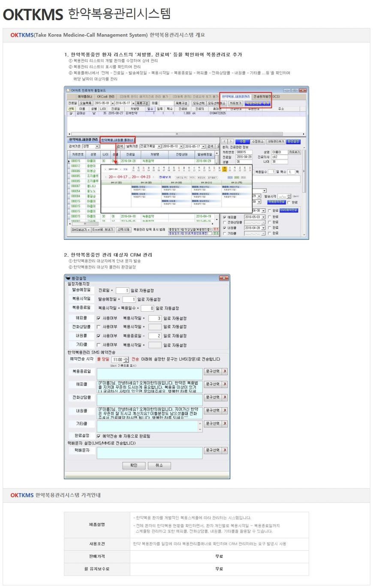The height and width of the screenshot is (588, 373).
Task: Toggle 예약전송 후 자동으로 완료됨 checkbox
Action: click(99, 436)
